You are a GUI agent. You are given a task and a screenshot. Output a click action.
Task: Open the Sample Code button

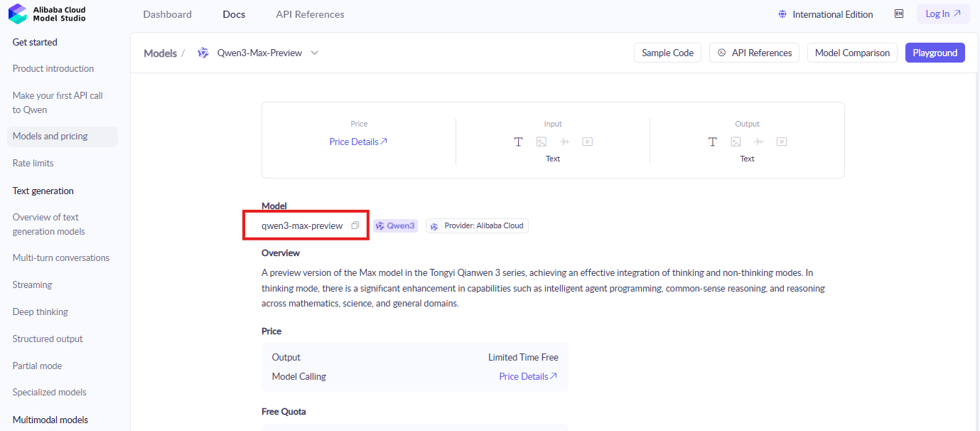667,53
